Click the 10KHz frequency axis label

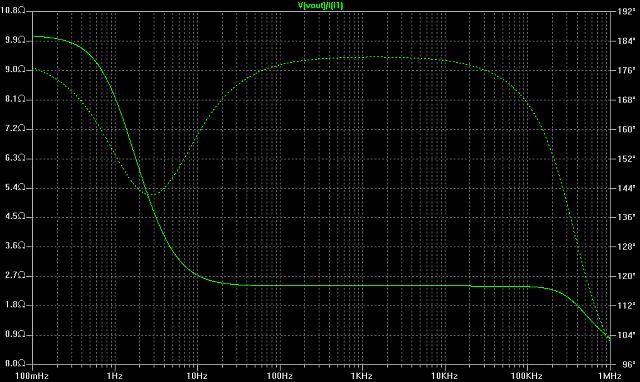click(x=444, y=376)
